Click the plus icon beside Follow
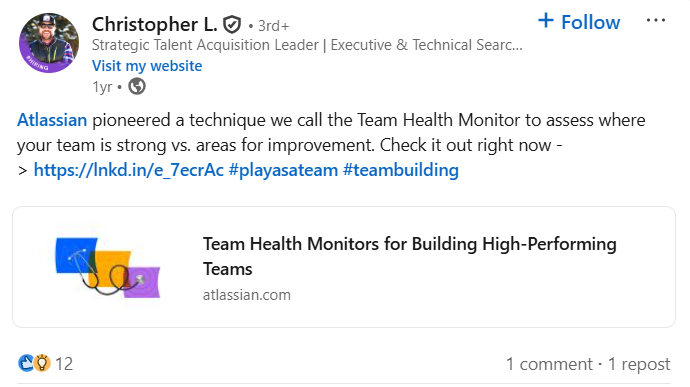Image resolution: width=690 pixels, height=387 pixels. click(x=546, y=21)
